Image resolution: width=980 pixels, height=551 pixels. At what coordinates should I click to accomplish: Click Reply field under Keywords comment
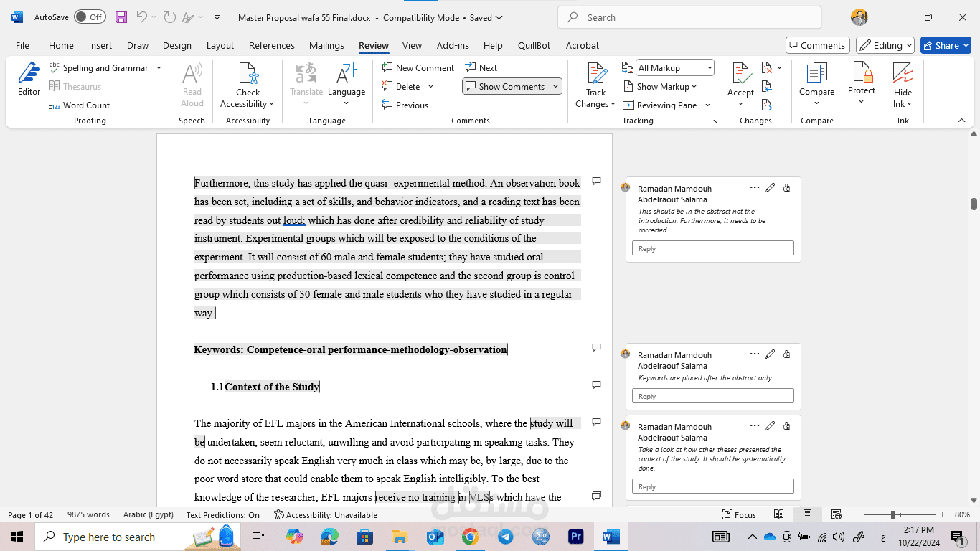(x=712, y=396)
